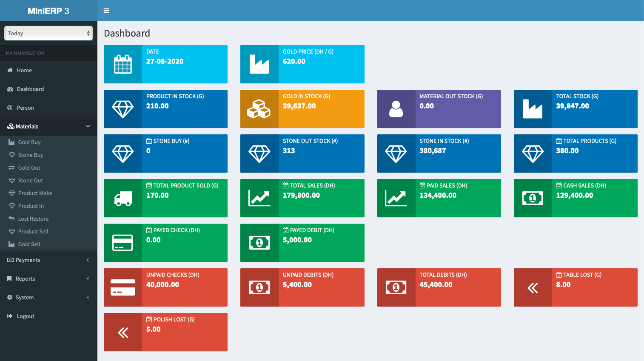Open Gold Buy in the sidebar

tap(29, 142)
